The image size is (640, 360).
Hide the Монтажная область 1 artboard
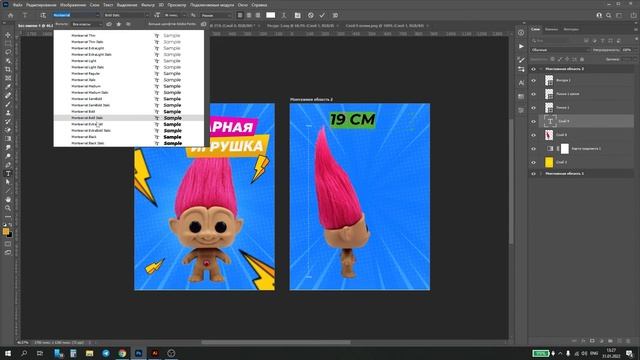pos(533,173)
